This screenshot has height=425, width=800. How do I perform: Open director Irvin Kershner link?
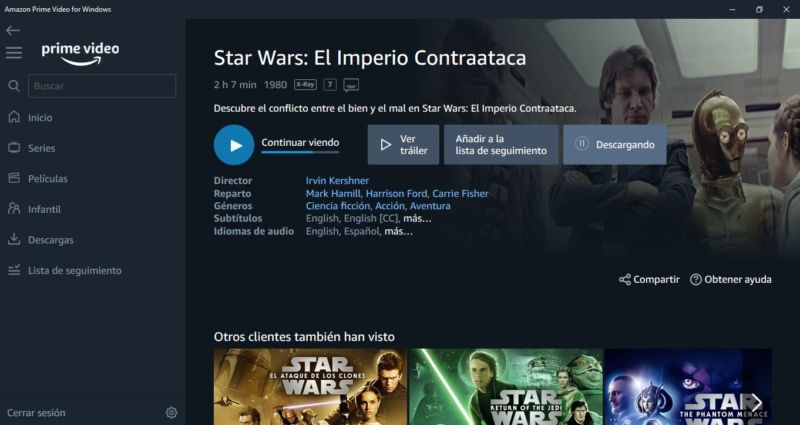(337, 181)
